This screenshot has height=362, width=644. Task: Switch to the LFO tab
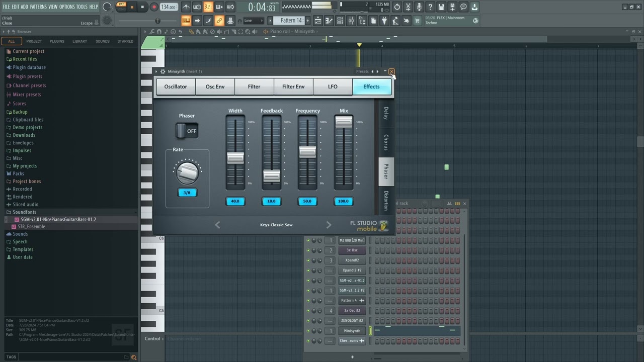333,86
